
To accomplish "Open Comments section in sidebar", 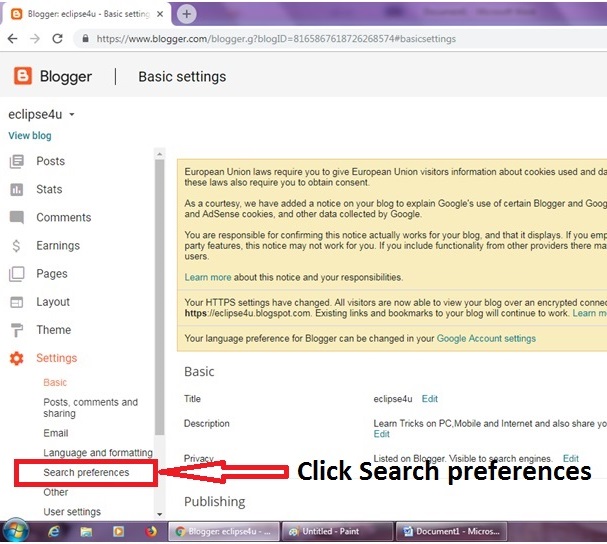I will (x=64, y=218).
